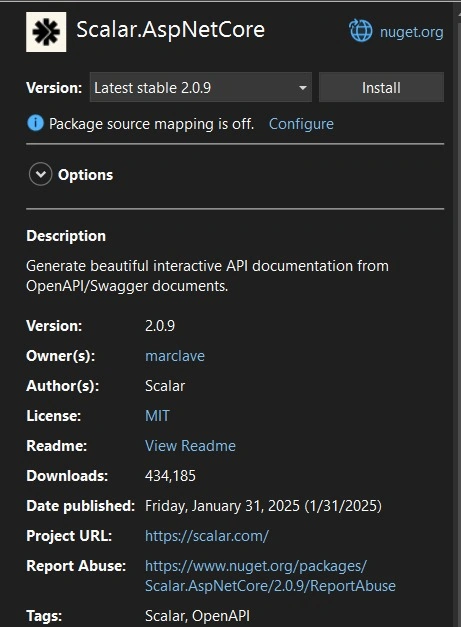Click the Scalar.AspNetCore package title
Image resolution: width=461 pixels, height=627 pixels.
[x=170, y=30]
